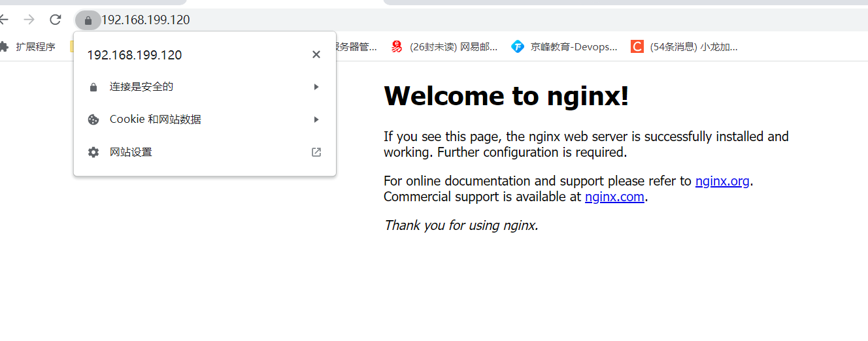Follow the nginx.org link
The height and width of the screenshot is (341, 868).
[722, 181]
